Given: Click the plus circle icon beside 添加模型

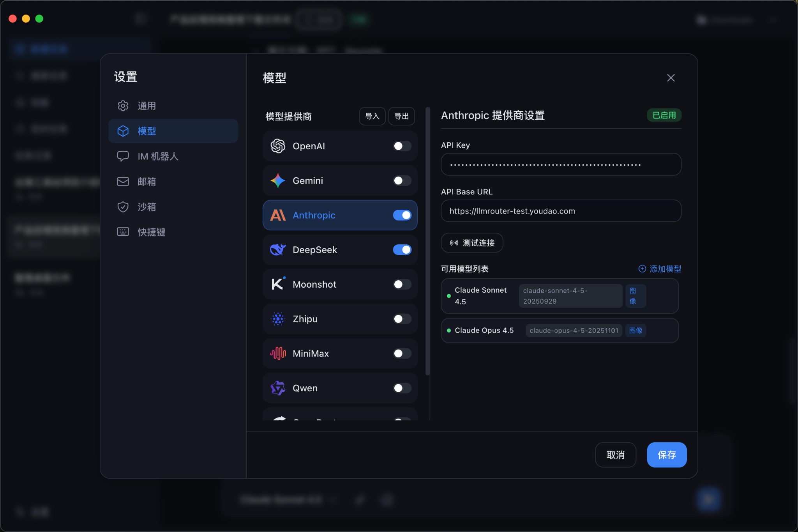Looking at the screenshot, I should 642,269.
